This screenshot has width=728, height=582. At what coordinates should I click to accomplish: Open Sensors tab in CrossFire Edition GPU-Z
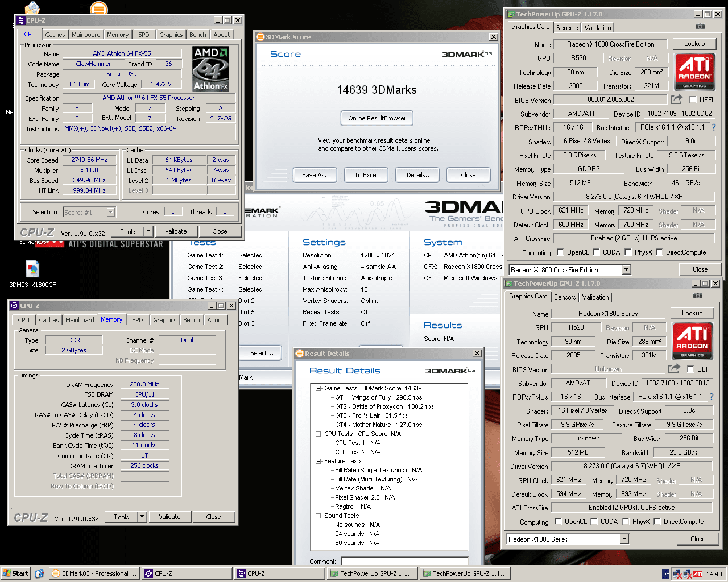pos(567,28)
